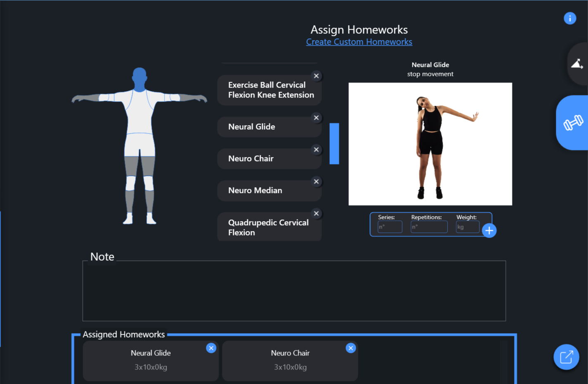Click the exercise list blue scrollbar
This screenshot has width=588, height=384.
click(x=334, y=143)
